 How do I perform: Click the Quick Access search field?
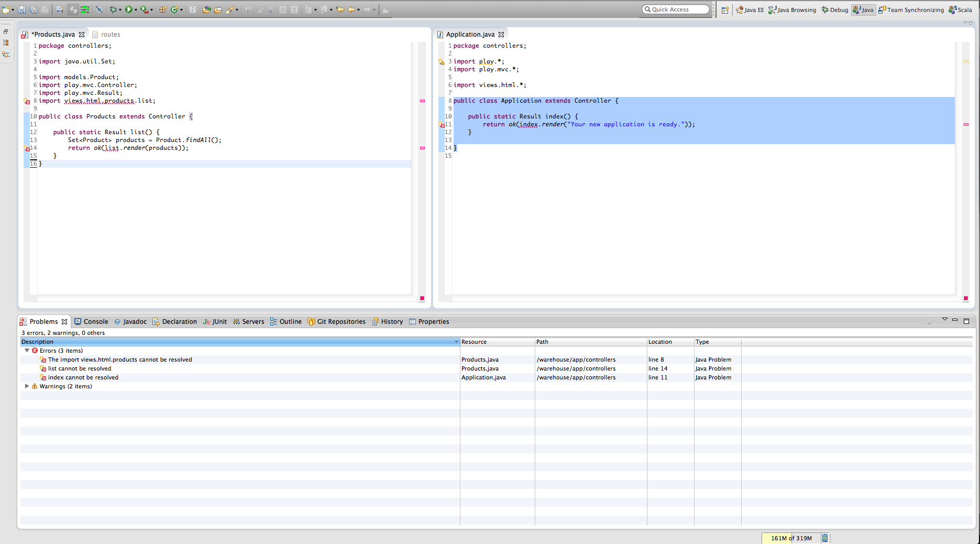click(x=675, y=9)
